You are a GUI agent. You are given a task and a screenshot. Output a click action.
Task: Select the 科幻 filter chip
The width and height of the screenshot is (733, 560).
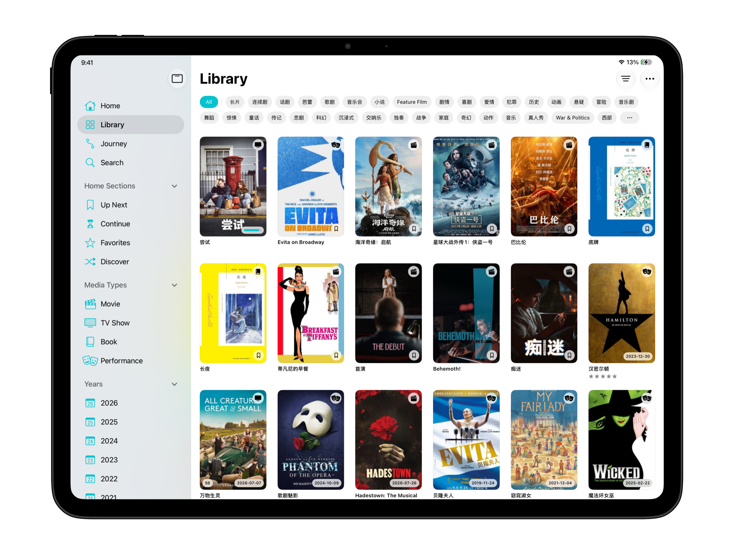pyautogui.click(x=321, y=118)
